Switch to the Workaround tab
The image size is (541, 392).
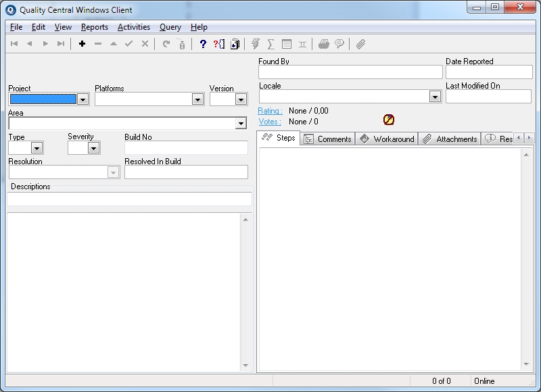pyautogui.click(x=387, y=139)
